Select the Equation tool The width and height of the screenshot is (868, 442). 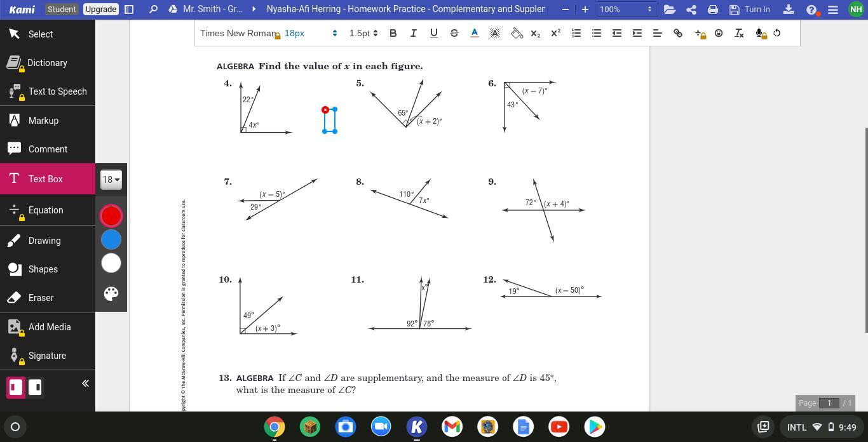[48, 210]
